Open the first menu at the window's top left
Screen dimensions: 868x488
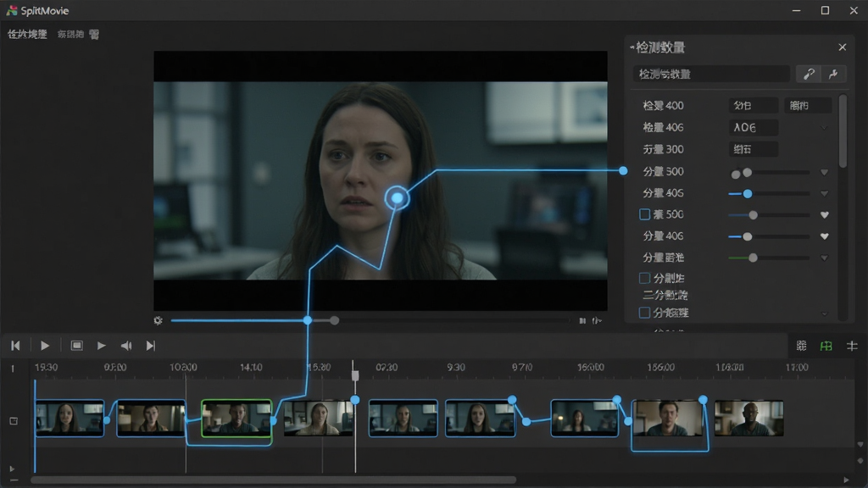[27, 34]
